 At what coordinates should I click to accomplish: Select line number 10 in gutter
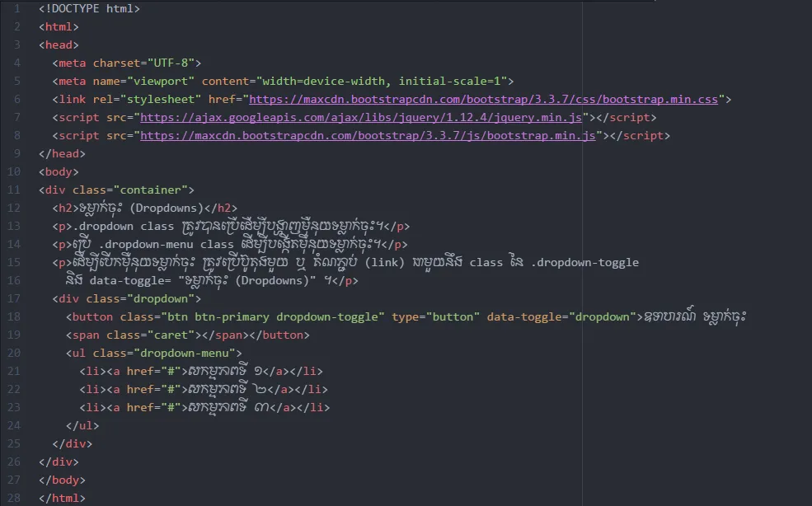[x=14, y=171]
